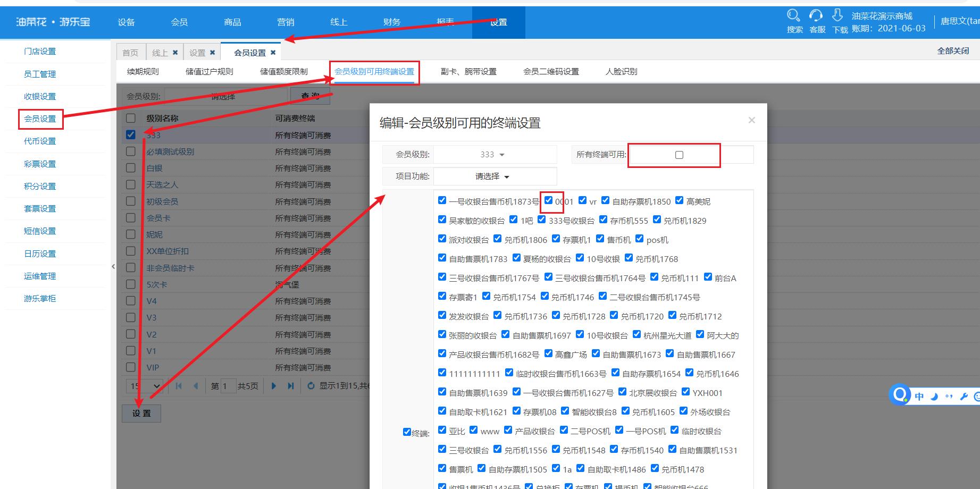Open 商品 top menu

tap(233, 22)
